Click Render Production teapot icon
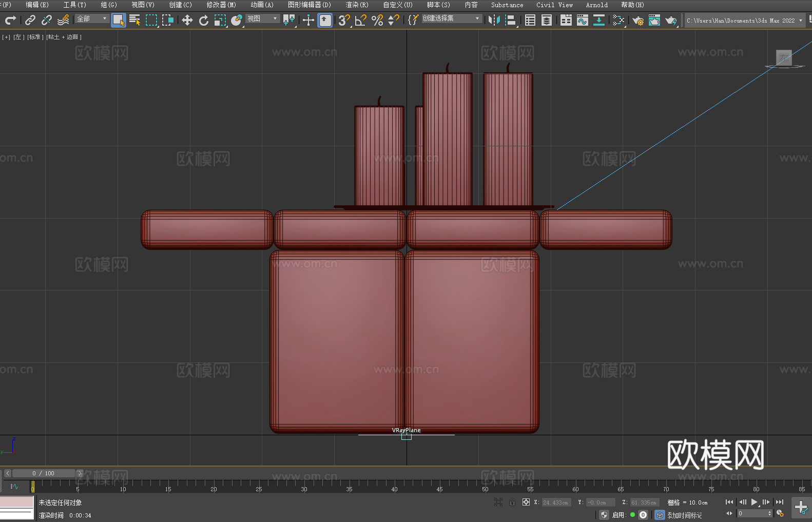 coord(671,20)
